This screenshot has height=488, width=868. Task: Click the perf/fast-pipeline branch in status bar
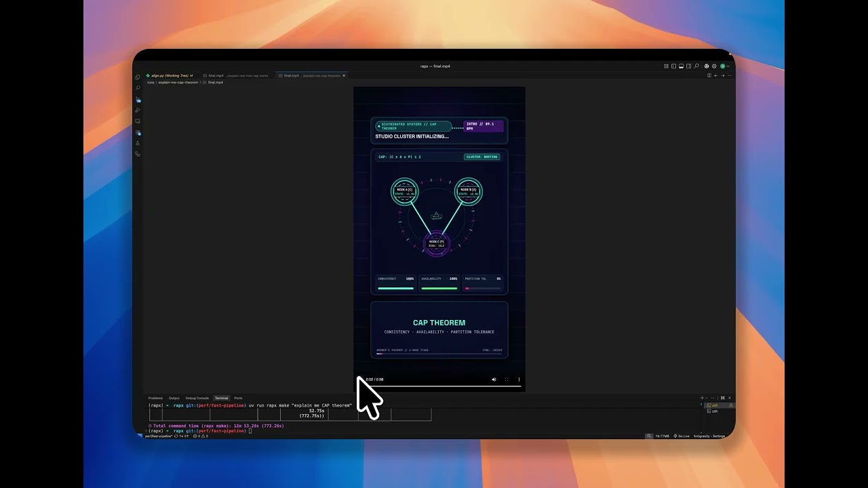159,436
